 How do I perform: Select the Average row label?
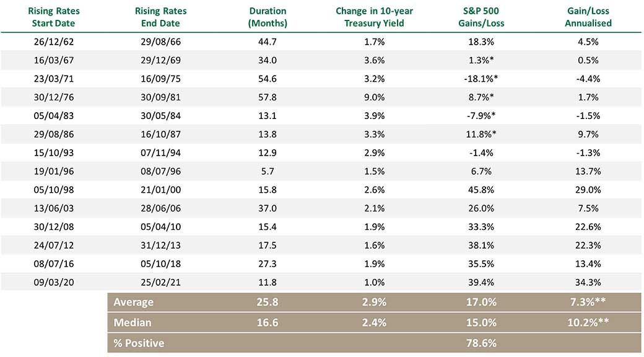(134, 302)
